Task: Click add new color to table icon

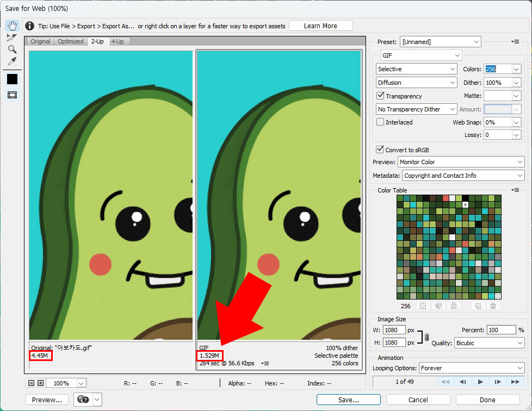Action: [x=478, y=306]
